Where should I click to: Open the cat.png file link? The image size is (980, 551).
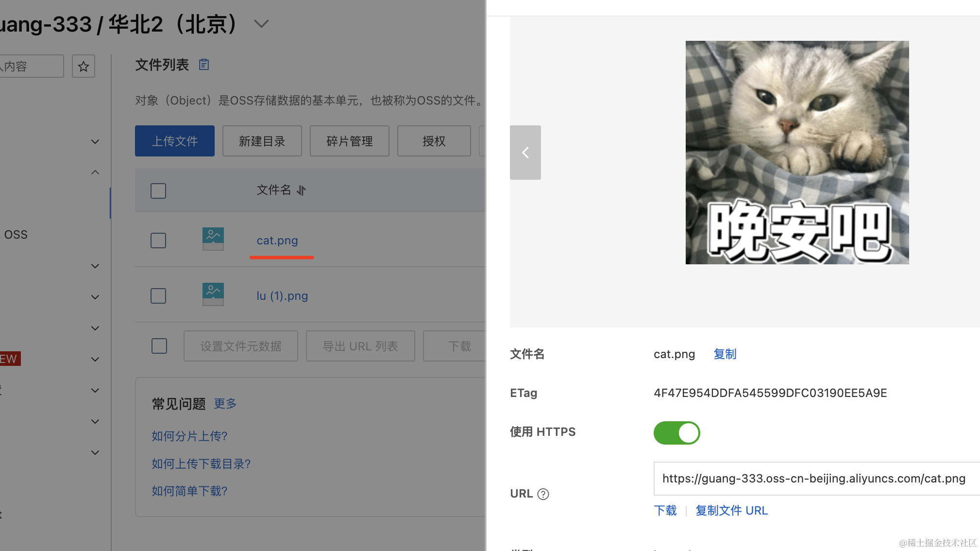point(277,241)
